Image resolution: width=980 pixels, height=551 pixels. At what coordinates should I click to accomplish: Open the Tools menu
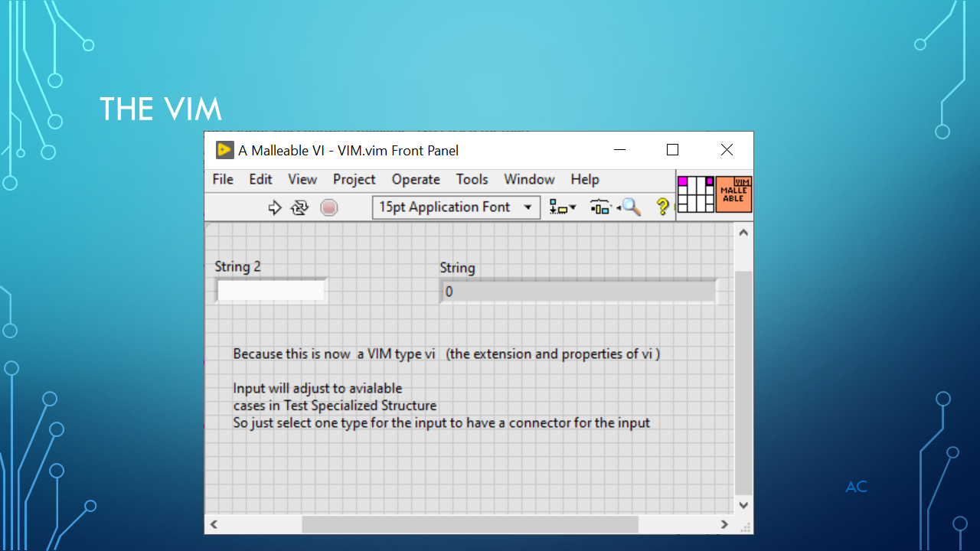click(x=472, y=179)
